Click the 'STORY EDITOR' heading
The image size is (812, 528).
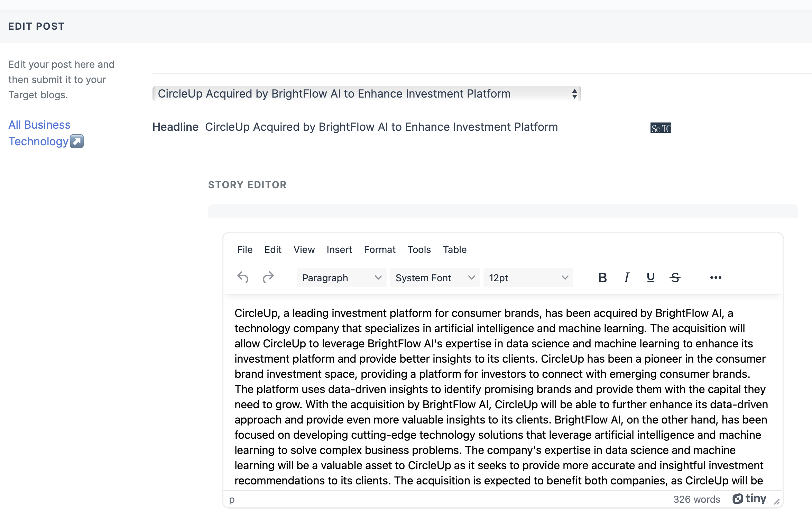click(247, 185)
